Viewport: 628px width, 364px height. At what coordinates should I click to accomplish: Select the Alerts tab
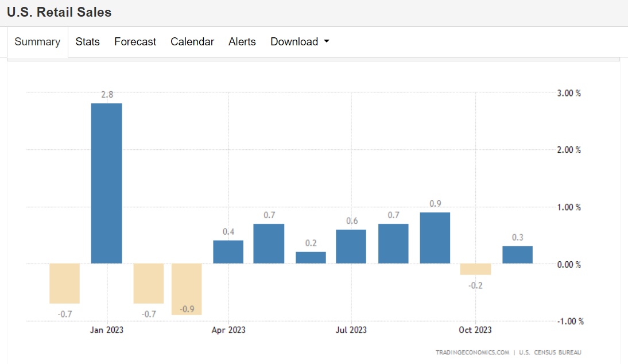coord(242,42)
